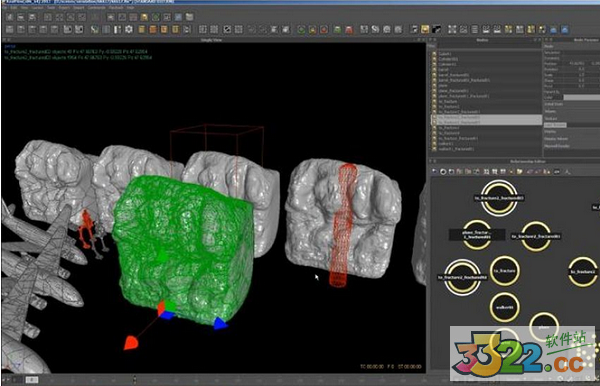Image resolution: width=600 pixels, height=386 pixels.
Task: Click the circle icon in Relationship Editor toolbar
Action: 443,172
